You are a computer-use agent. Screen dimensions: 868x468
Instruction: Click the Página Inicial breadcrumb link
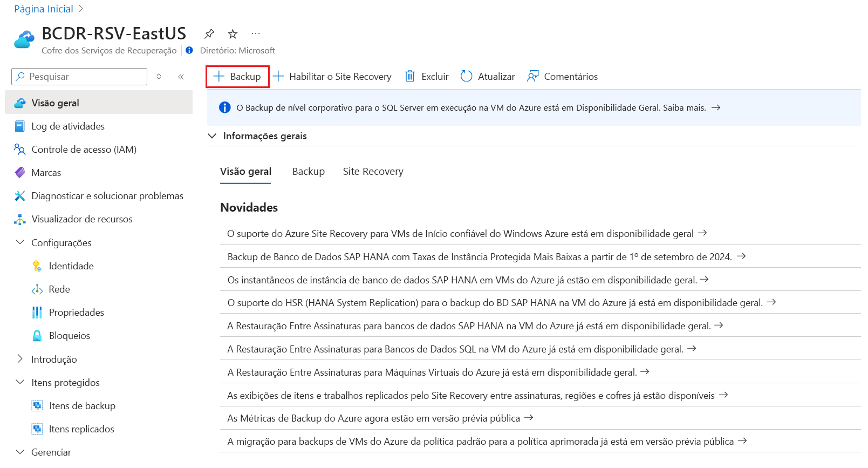tap(44, 9)
